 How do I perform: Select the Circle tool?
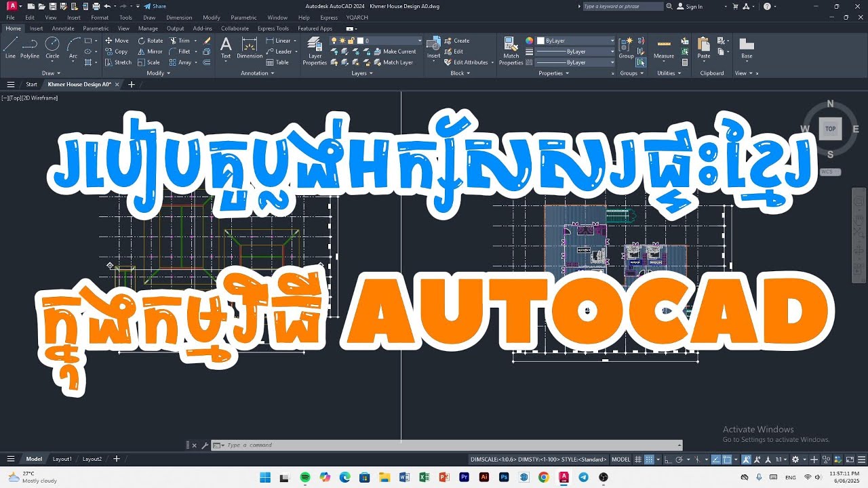coord(52,47)
